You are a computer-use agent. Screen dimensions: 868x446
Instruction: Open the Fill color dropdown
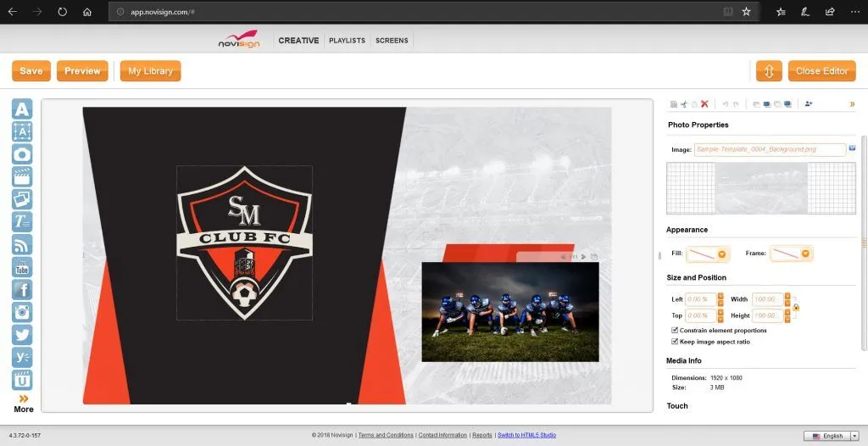721,254
